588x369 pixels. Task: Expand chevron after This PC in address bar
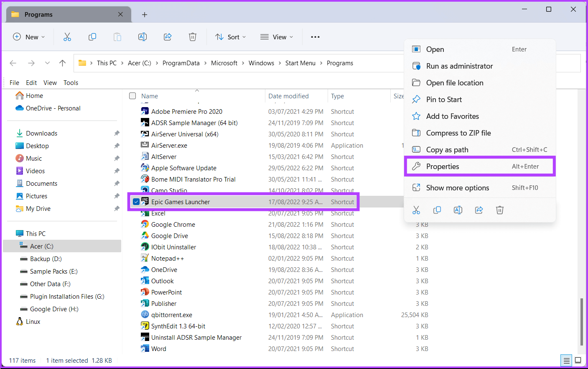(122, 63)
